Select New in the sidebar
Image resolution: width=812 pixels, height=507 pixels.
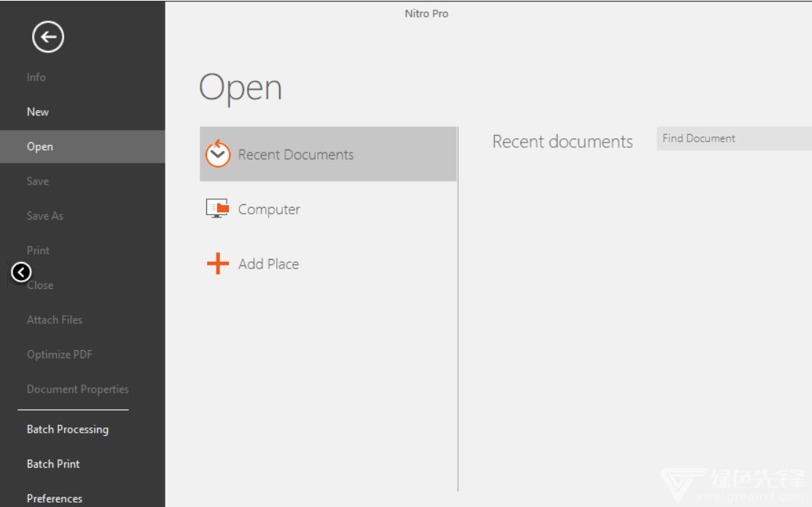click(x=38, y=112)
